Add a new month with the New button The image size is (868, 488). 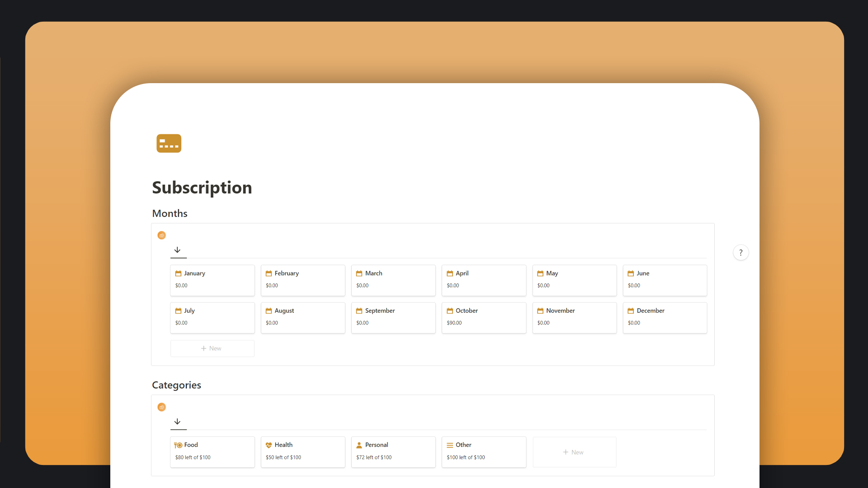[x=212, y=348]
